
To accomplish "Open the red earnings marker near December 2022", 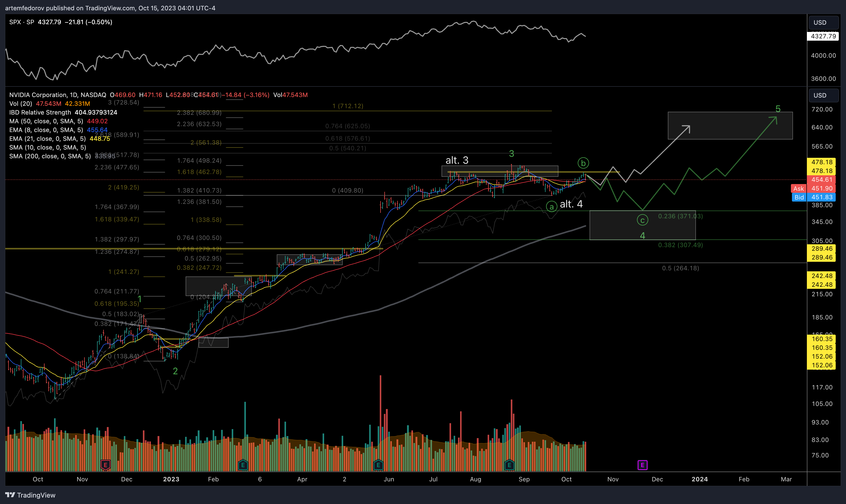I will pyautogui.click(x=105, y=465).
